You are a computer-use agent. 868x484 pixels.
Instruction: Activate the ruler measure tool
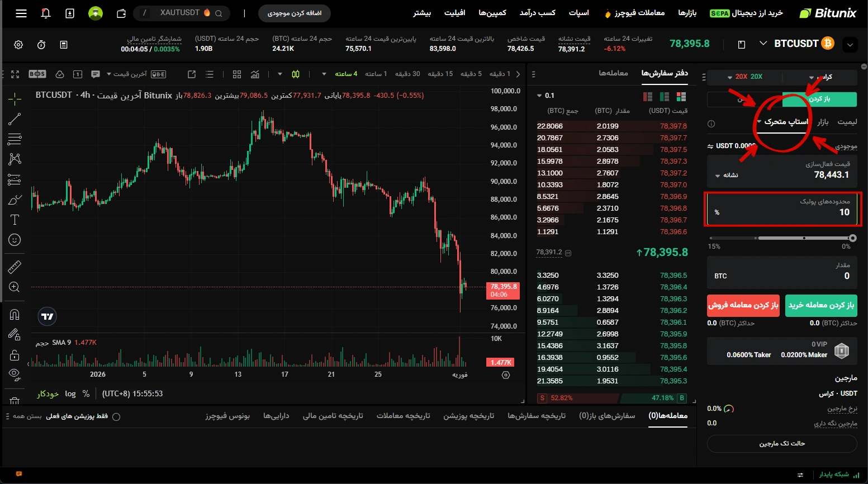tap(15, 267)
